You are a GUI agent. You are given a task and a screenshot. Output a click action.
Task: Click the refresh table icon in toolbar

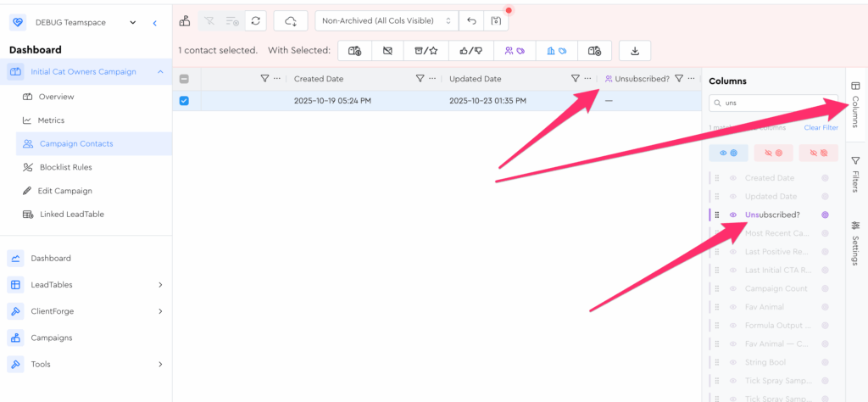pyautogui.click(x=256, y=20)
